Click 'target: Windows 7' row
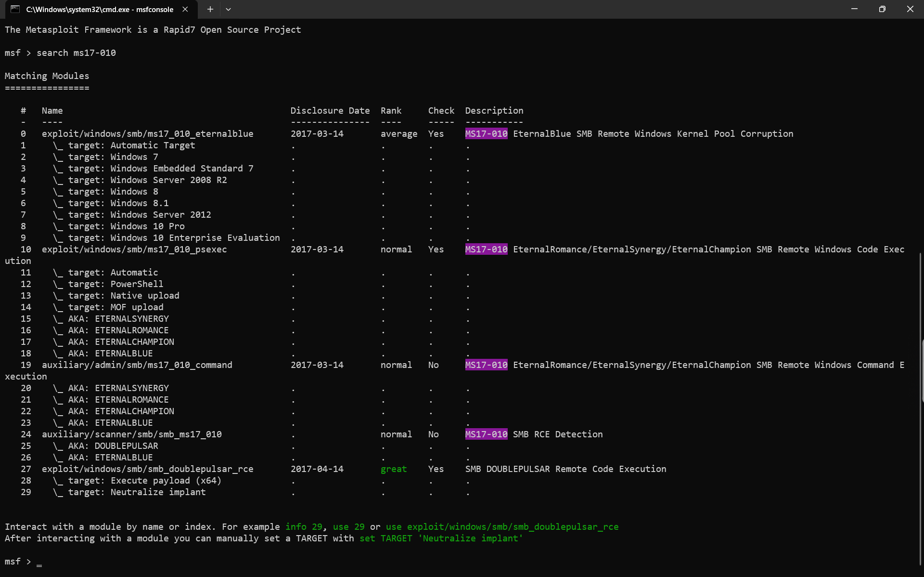 tap(105, 157)
